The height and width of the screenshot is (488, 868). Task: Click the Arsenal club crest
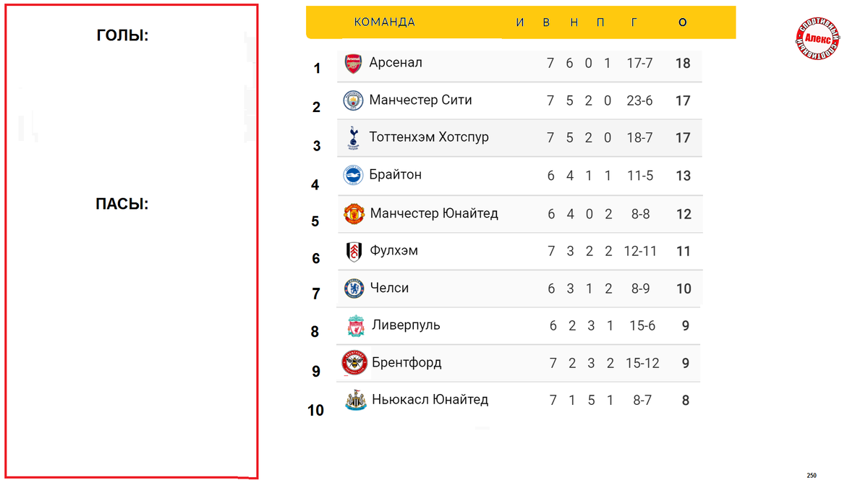tap(353, 63)
